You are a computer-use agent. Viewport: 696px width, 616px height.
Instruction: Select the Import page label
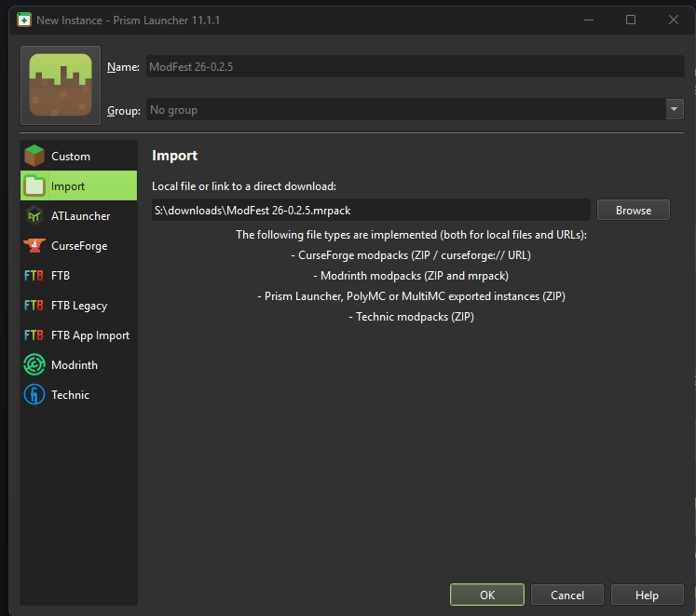click(68, 186)
